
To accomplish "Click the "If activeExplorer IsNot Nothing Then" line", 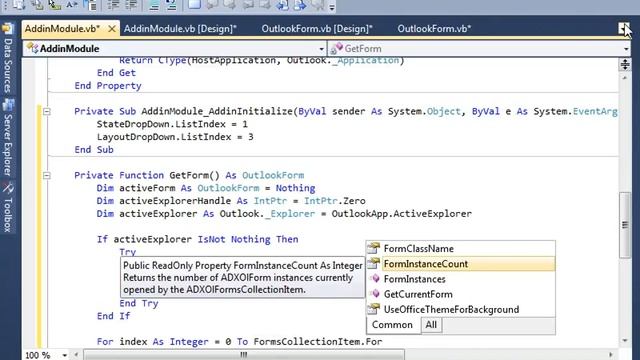I will pos(198,239).
